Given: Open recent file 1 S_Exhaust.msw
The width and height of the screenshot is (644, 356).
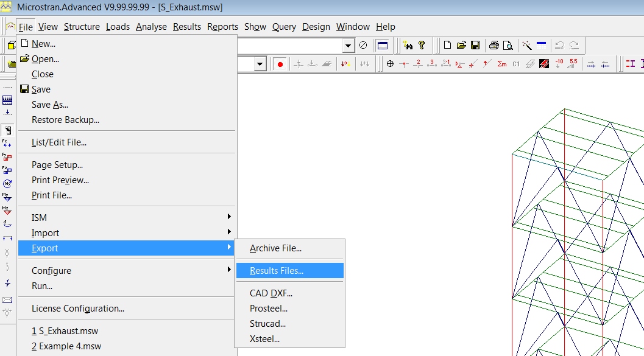Looking at the screenshot, I should pyautogui.click(x=65, y=331).
